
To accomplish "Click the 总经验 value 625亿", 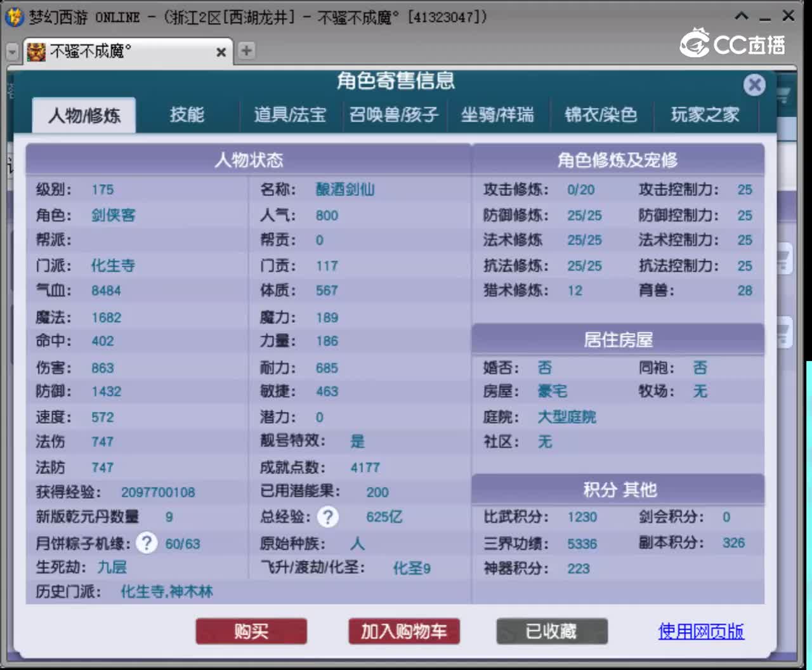I will click(384, 517).
